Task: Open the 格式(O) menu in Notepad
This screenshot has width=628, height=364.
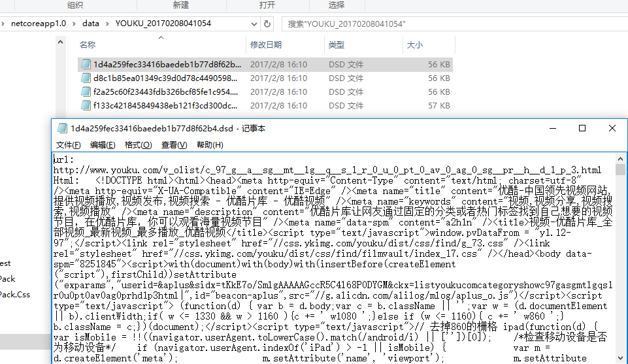Action: click(138, 145)
